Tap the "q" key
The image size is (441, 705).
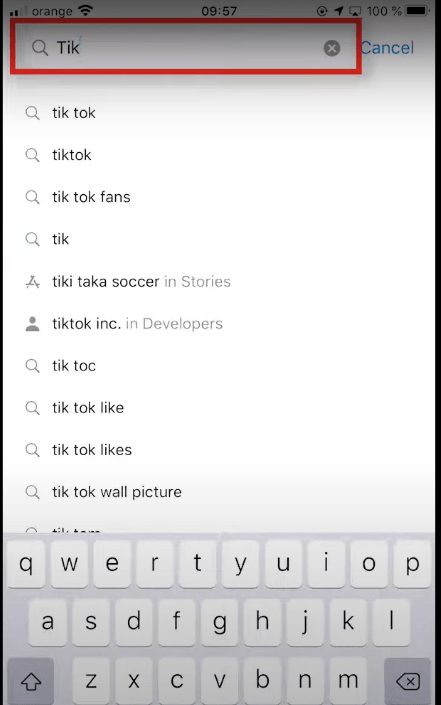[26, 564]
